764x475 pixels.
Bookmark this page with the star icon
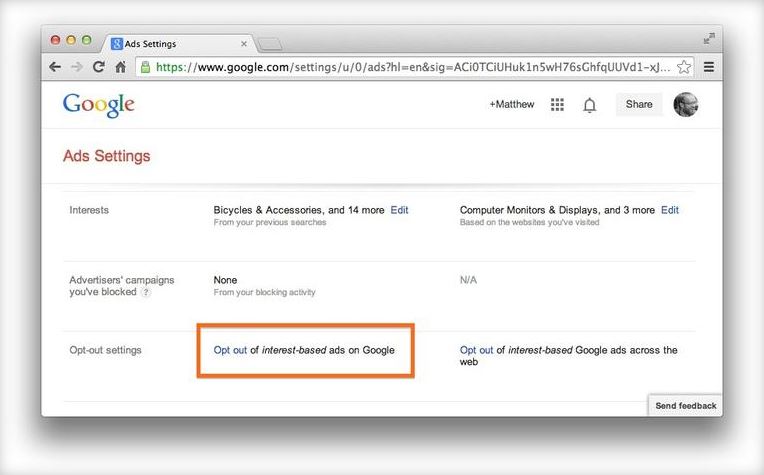(684, 67)
